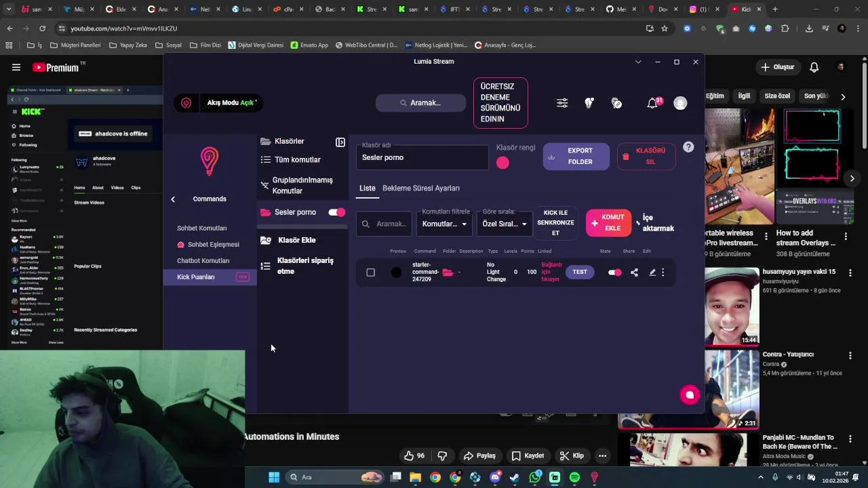
Task: Open more options for starter-command-247209
Action: [663, 272]
